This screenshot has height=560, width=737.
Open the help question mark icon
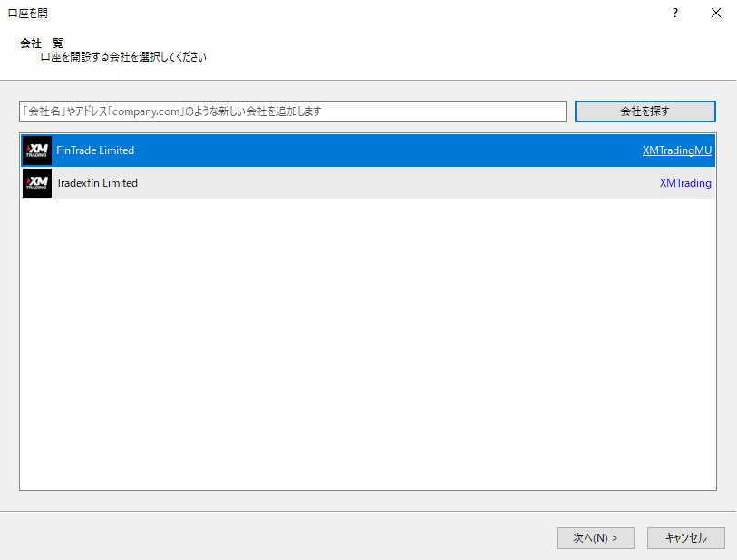coord(675,13)
